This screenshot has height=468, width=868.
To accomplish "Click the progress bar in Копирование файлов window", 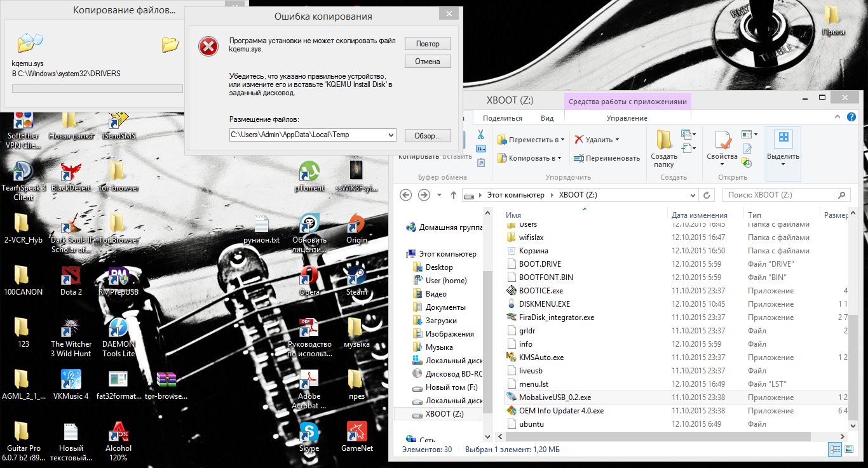I will point(97,89).
